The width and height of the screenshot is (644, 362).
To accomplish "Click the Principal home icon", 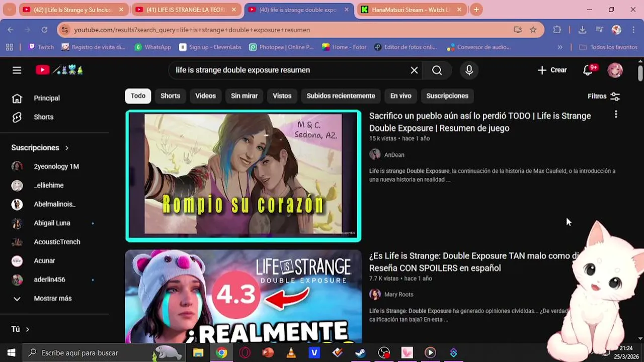I will tap(17, 98).
